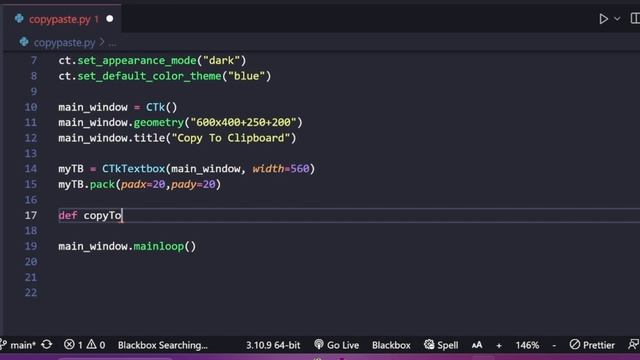Click main_window.mainloop() code line
Viewport: 640px width, 360px height.
click(x=127, y=247)
